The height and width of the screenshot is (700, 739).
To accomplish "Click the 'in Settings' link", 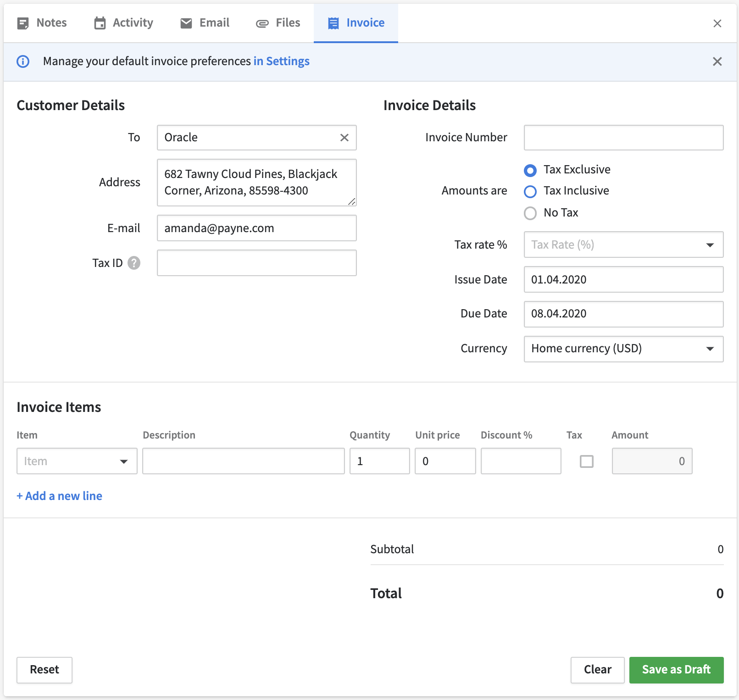I will click(281, 61).
